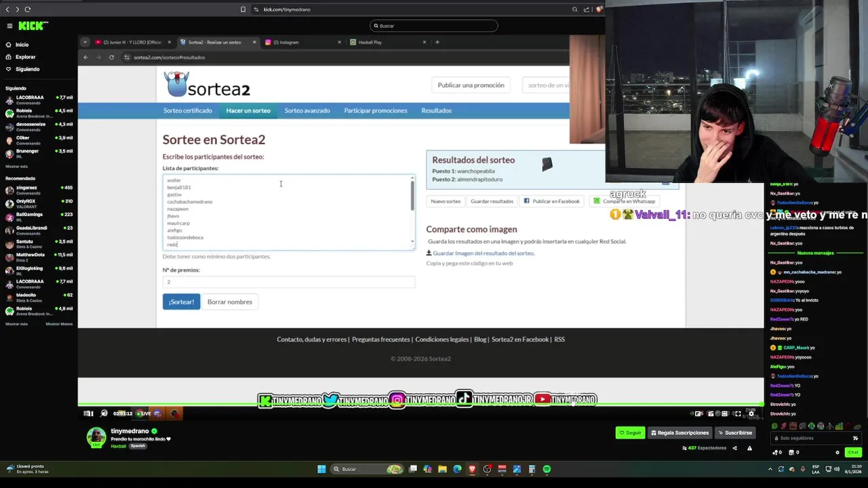Follow tinymedrano with the Seguir button
Screen dimensions: 868x488
pos(629,432)
